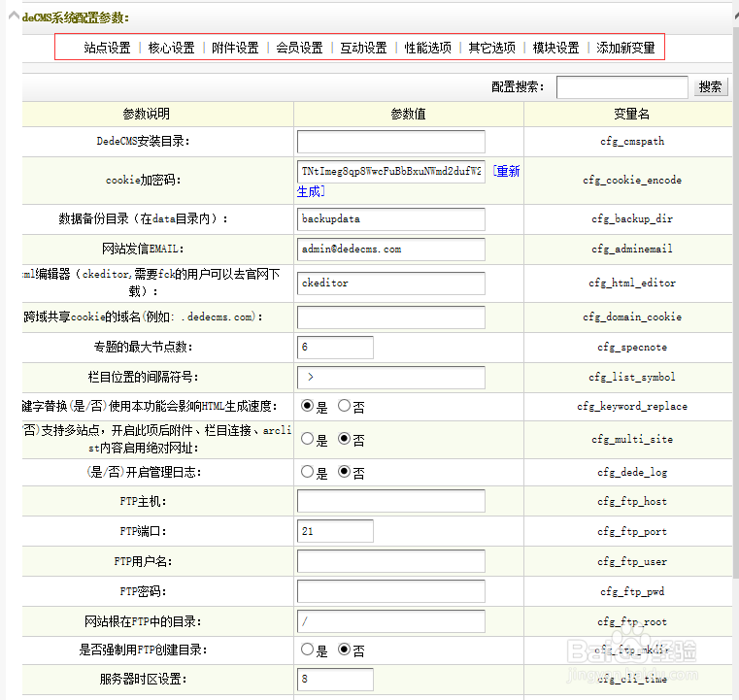The height and width of the screenshot is (700, 739).
Task: Click the cookie加密码 input field
Action: tap(390, 172)
